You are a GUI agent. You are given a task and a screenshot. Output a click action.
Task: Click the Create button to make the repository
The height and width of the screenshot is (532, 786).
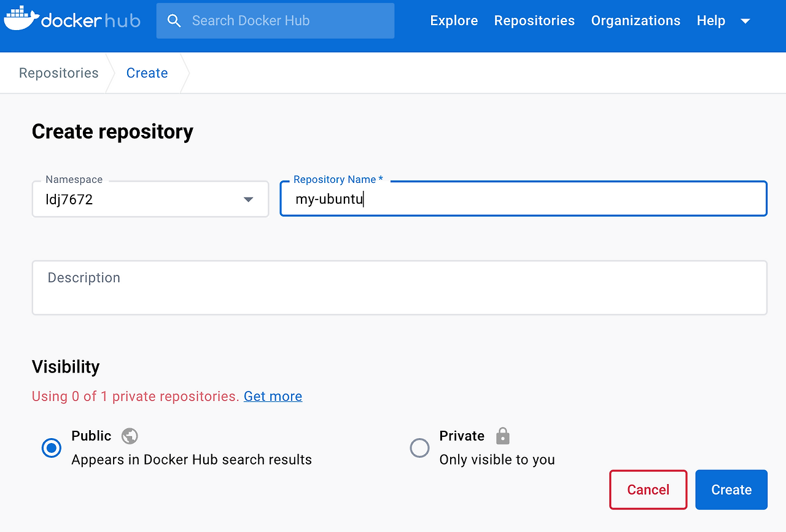coord(731,489)
